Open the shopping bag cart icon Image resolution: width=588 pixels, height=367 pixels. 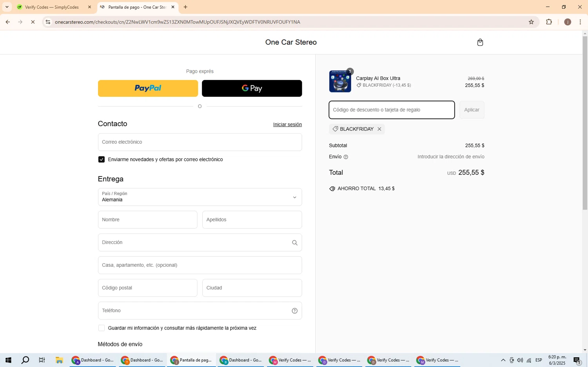pos(480,42)
